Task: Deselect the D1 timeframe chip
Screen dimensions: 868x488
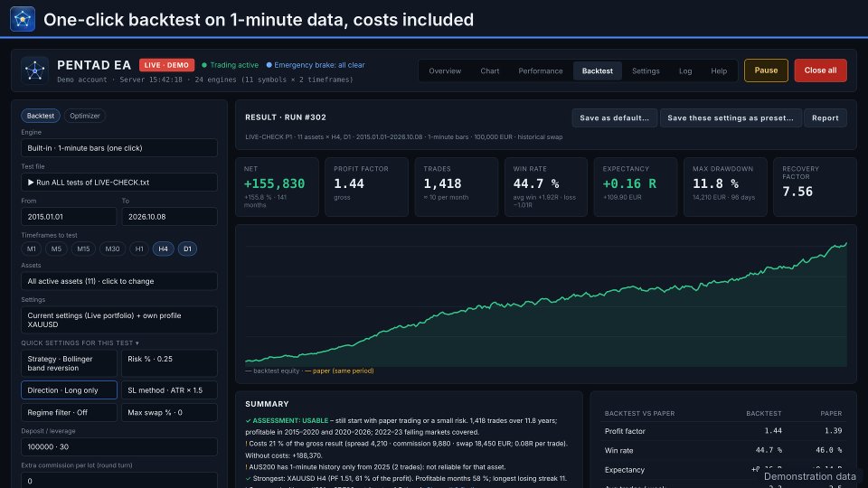Action: [x=187, y=249]
